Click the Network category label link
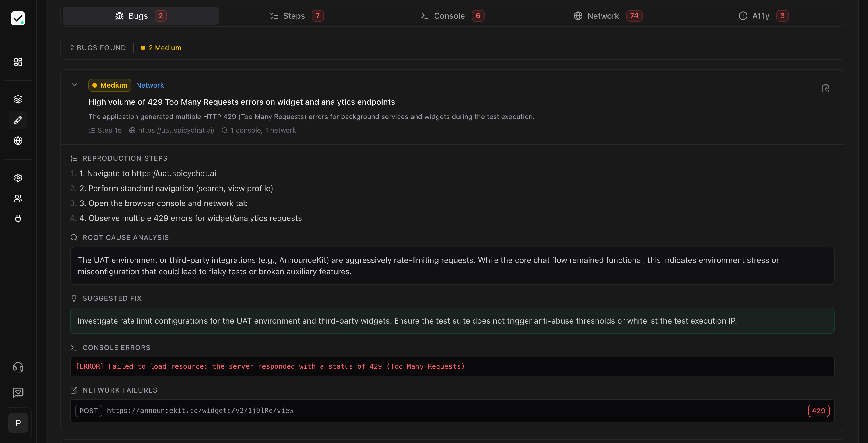868x443 pixels. (x=150, y=85)
